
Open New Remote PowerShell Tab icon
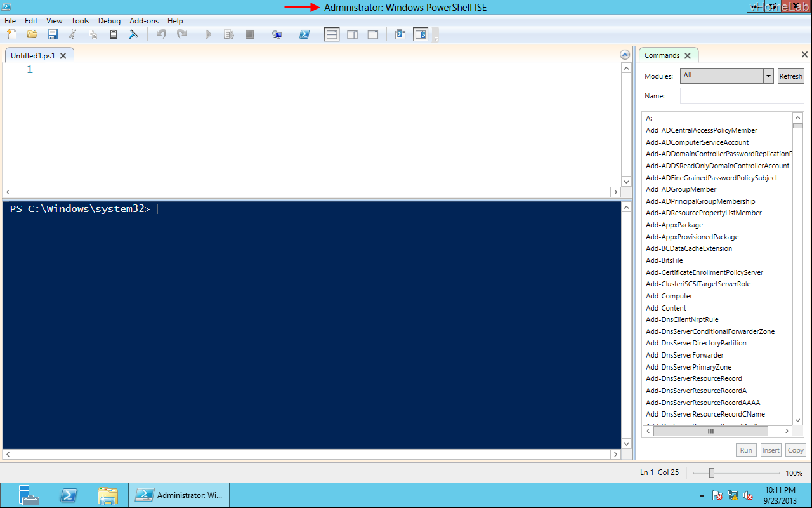[277, 34]
